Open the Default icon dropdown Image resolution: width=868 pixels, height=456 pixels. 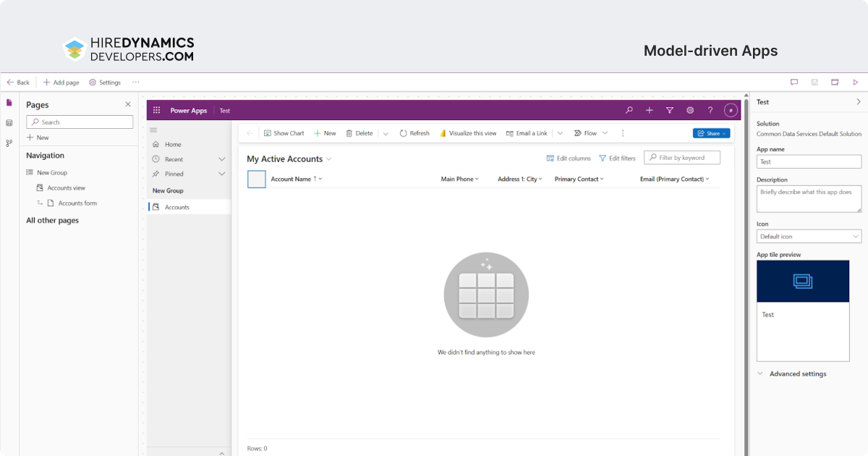tap(809, 237)
